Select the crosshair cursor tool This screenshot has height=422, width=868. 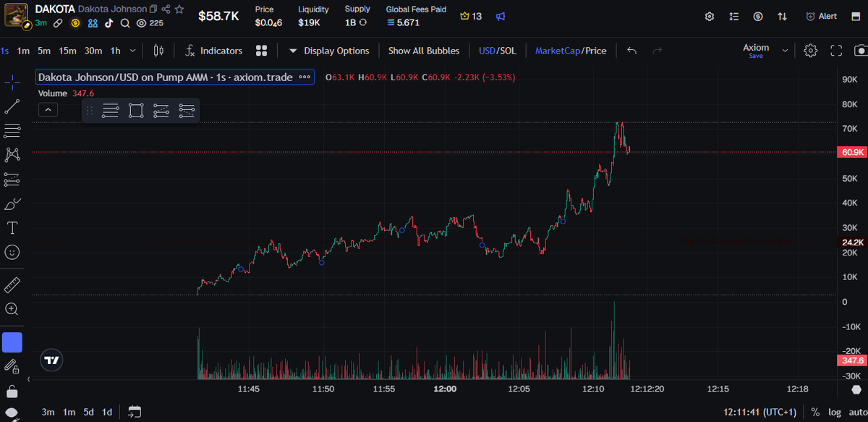(x=12, y=82)
